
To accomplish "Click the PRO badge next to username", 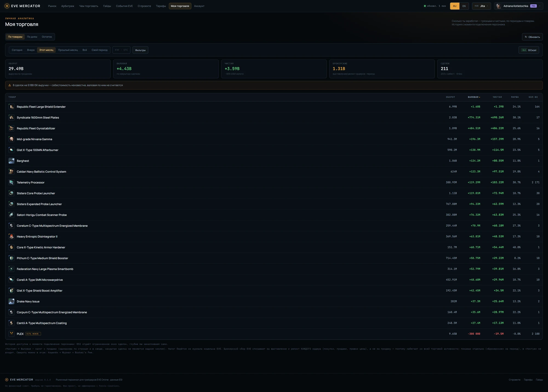I will click(x=533, y=6).
